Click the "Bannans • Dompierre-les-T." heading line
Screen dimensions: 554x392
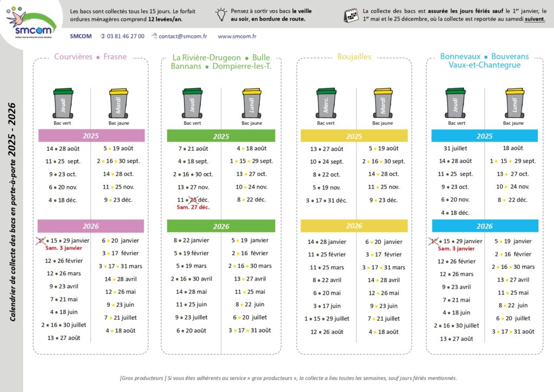point(221,66)
